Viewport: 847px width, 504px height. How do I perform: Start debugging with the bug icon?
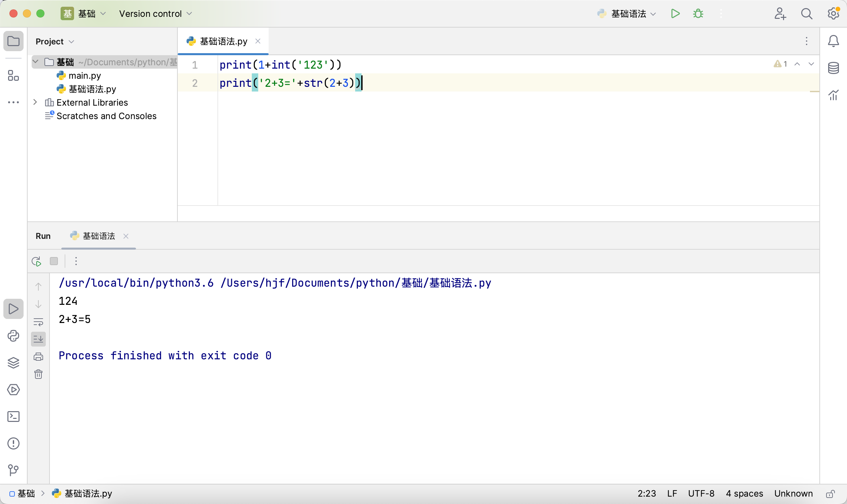coord(698,13)
